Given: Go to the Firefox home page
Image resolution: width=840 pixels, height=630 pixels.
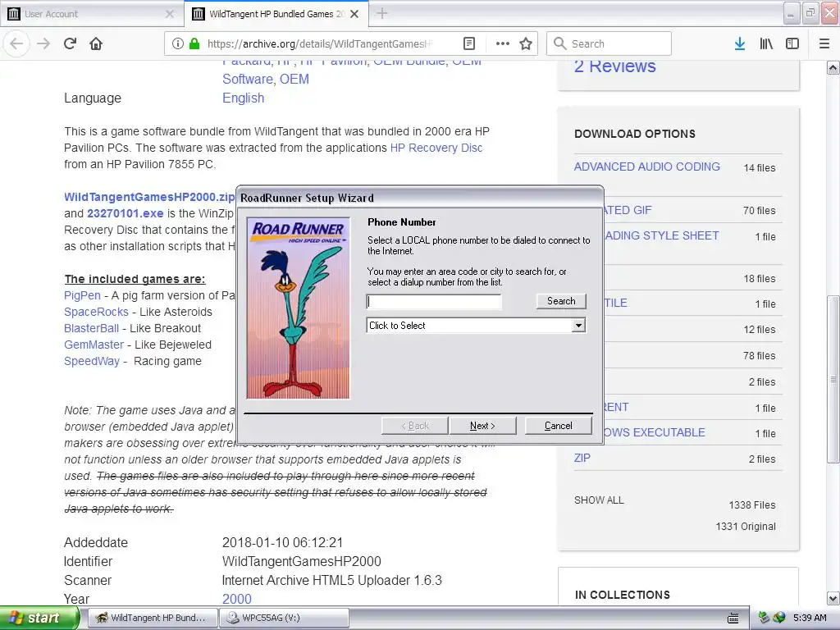Looking at the screenshot, I should tap(96, 43).
